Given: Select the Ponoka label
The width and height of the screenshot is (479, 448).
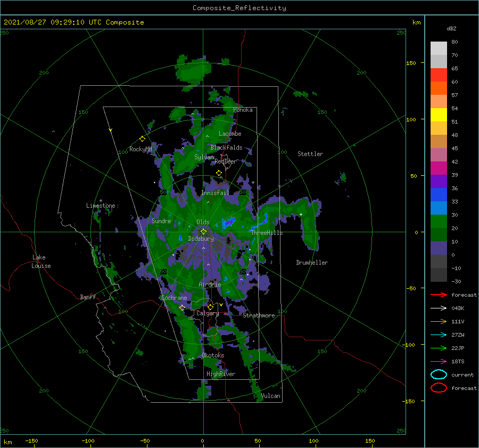Looking at the screenshot, I should point(243,110).
